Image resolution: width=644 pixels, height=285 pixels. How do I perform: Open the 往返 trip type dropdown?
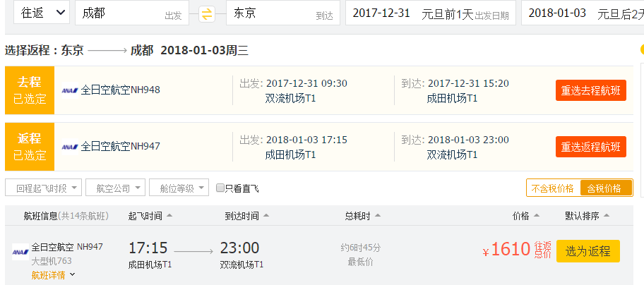[x=42, y=13]
